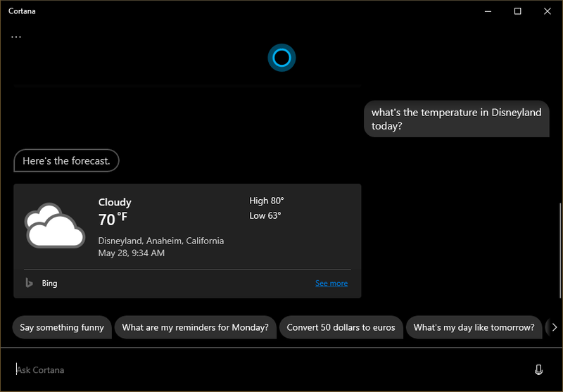This screenshot has width=563, height=392.
Task: Click the blue Cortana ring logo
Action: coord(281,58)
